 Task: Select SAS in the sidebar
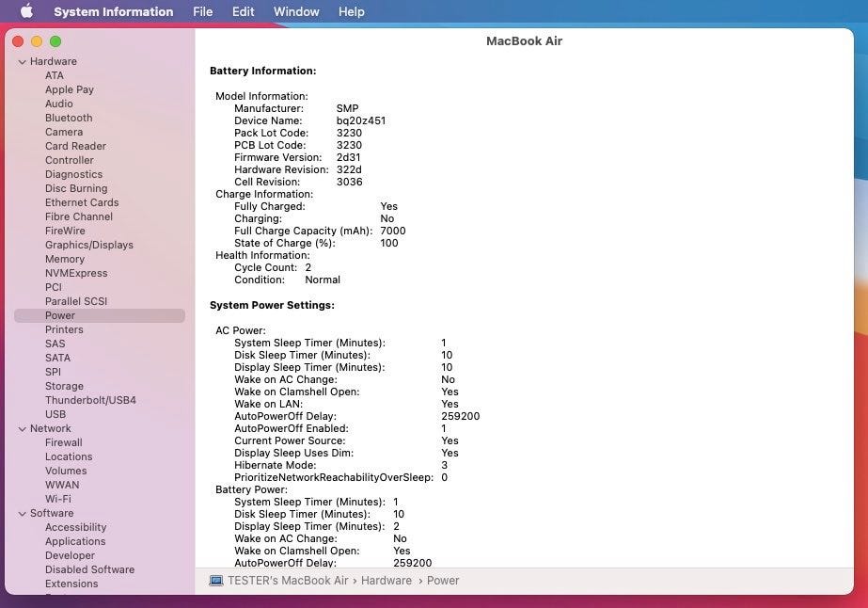click(x=55, y=344)
